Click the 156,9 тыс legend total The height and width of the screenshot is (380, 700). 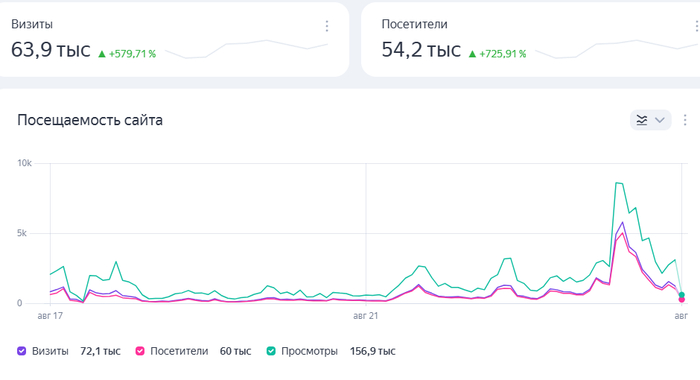(373, 351)
